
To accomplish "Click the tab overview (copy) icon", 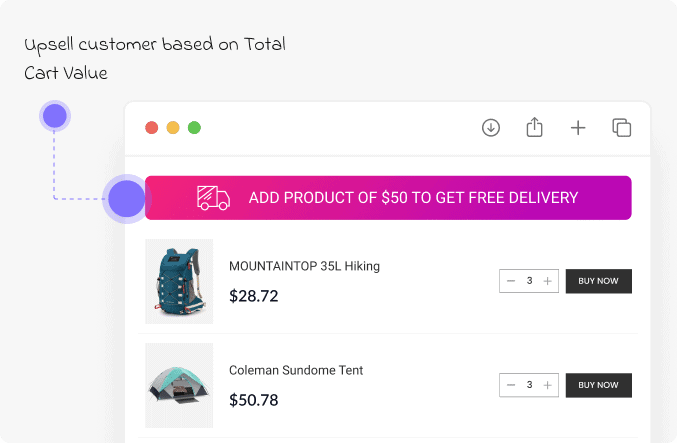I will [x=621, y=128].
